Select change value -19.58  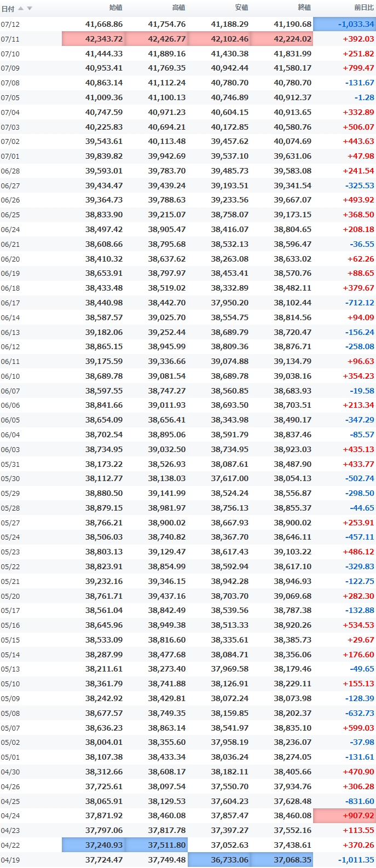[362, 391]
